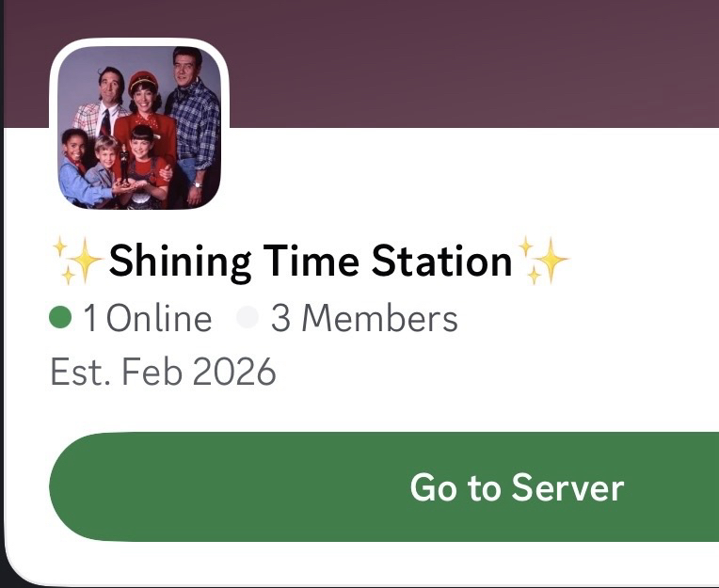Click the "3 Members" count label
Image resolution: width=719 pixels, height=588 pixels.
pyautogui.click(x=364, y=319)
